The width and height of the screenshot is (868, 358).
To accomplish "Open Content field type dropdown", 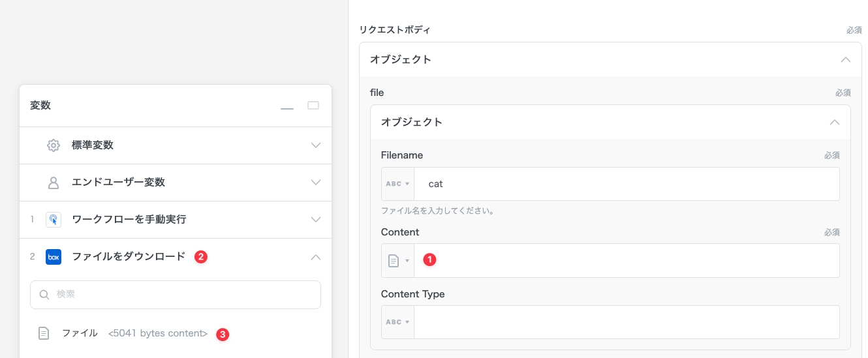I will point(397,261).
